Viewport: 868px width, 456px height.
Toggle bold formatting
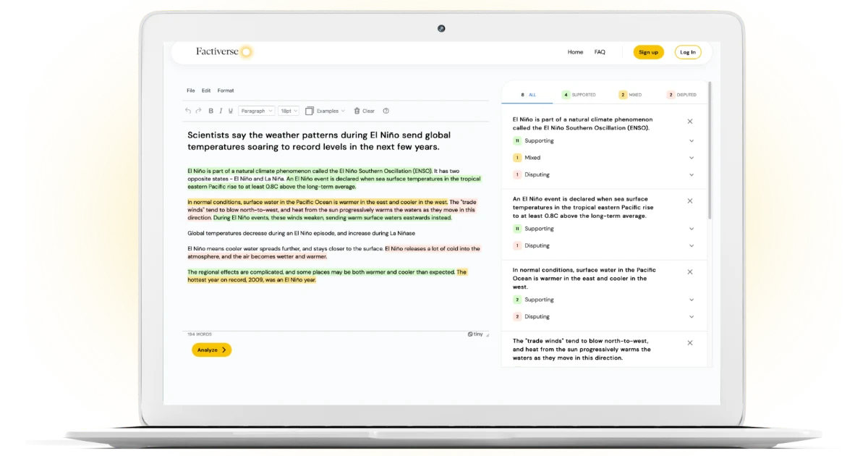point(211,111)
